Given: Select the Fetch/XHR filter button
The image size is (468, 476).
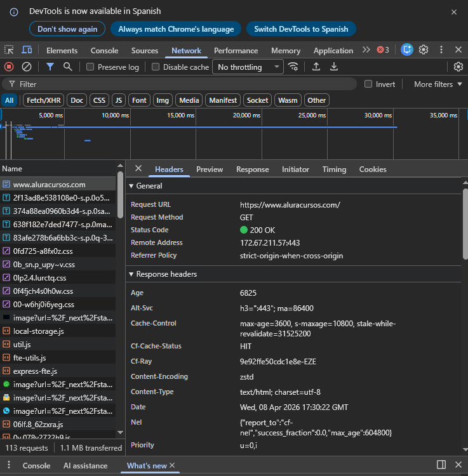Looking at the screenshot, I should (x=44, y=100).
